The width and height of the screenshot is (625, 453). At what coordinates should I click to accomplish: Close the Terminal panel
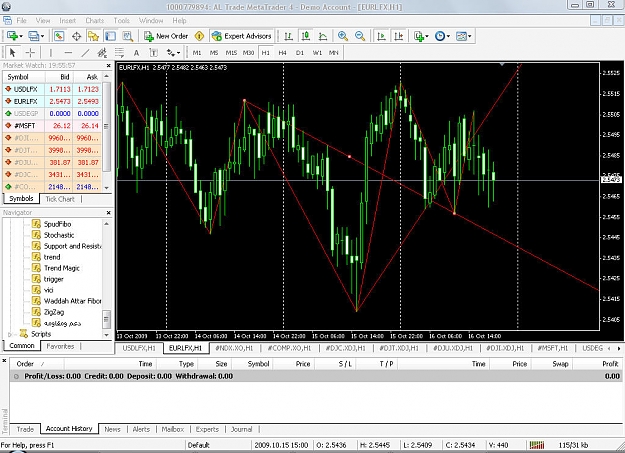pos(4,360)
